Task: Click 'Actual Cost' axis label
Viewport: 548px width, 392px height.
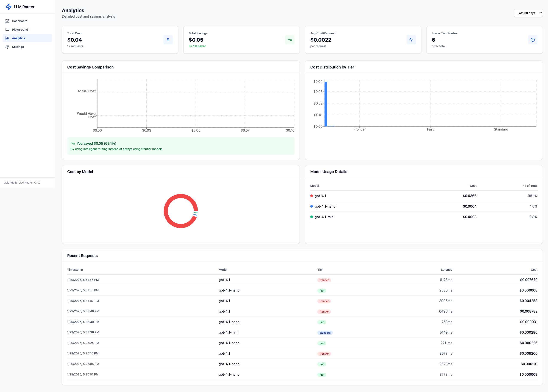Action: point(86,91)
